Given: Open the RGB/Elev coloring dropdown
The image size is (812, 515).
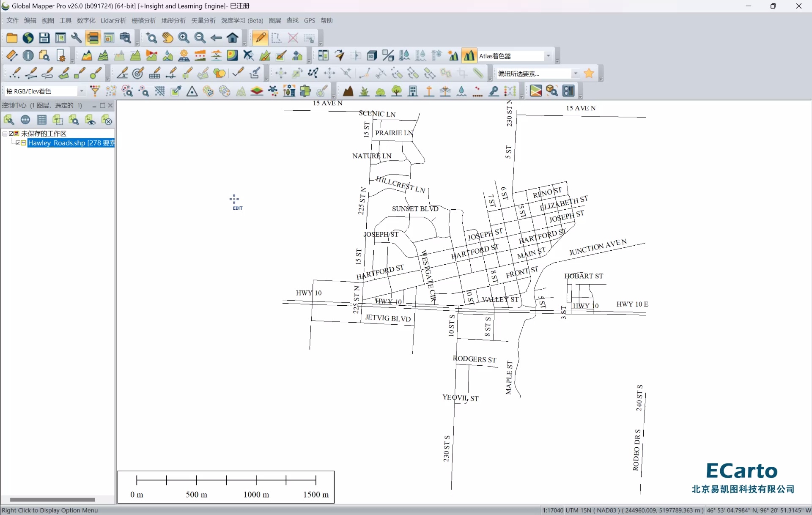Looking at the screenshot, I should (x=82, y=91).
